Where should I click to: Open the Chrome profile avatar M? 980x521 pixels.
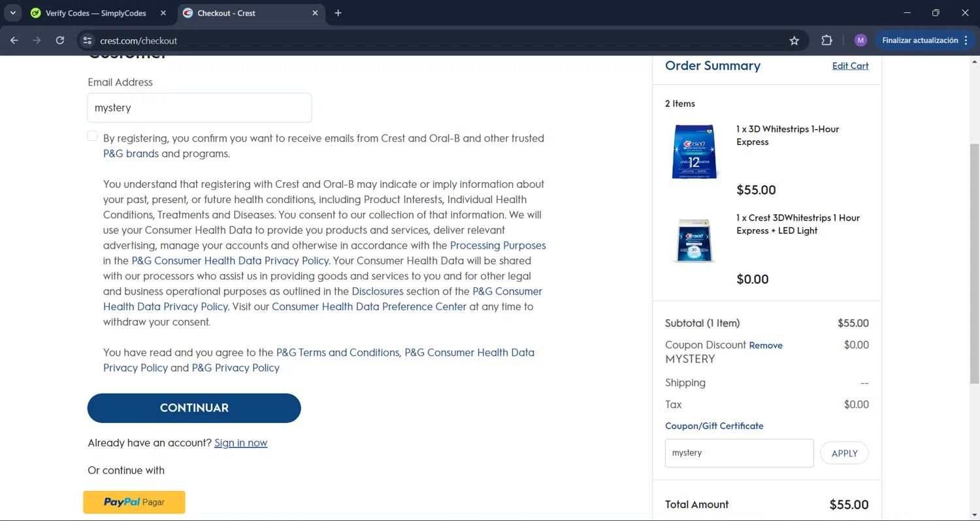click(860, 40)
